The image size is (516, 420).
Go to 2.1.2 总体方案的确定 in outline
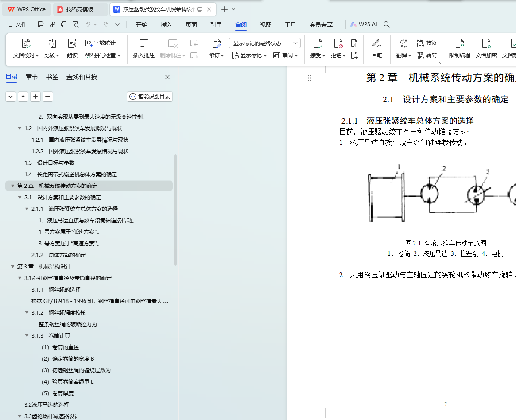58,255
